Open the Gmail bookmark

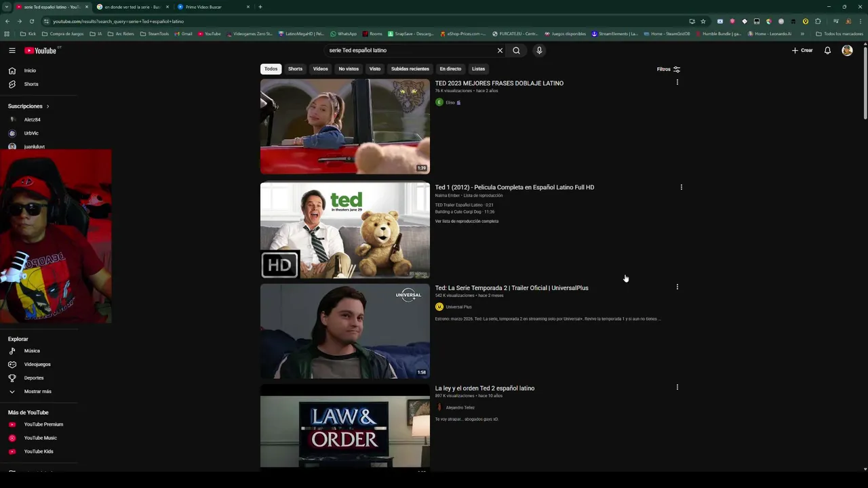point(183,33)
